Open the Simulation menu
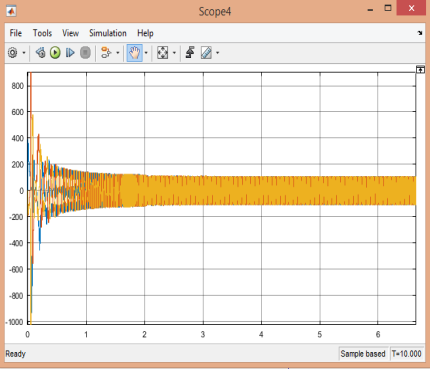This screenshot has width=430, height=370. [x=108, y=33]
